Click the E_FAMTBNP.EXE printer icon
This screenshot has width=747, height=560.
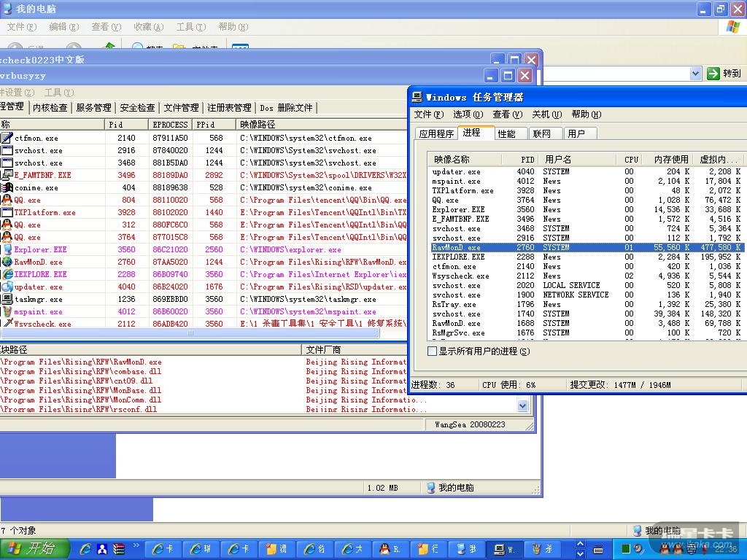coord(7,175)
